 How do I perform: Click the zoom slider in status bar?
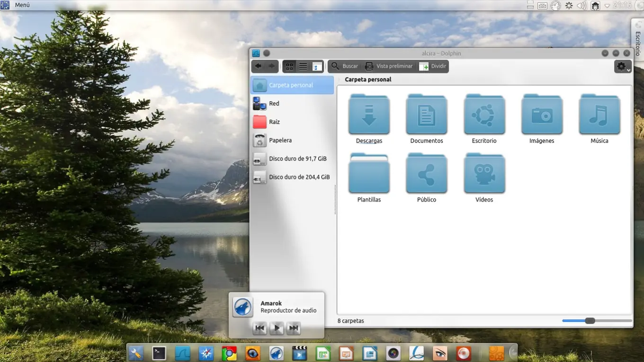click(x=590, y=321)
